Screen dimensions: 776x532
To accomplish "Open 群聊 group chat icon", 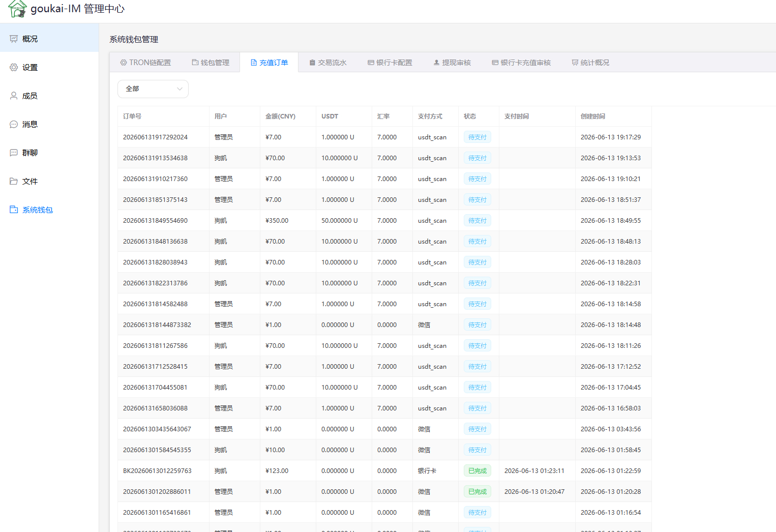I will [x=14, y=153].
